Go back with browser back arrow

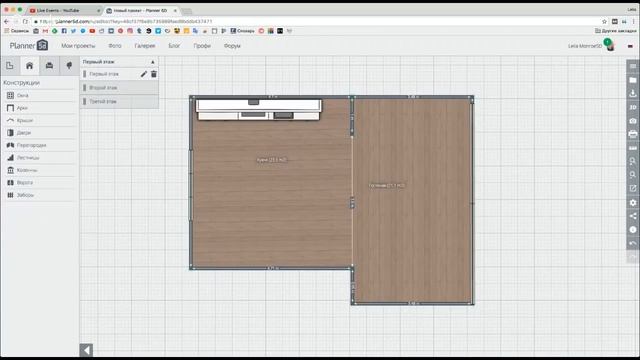pyautogui.click(x=6, y=21)
